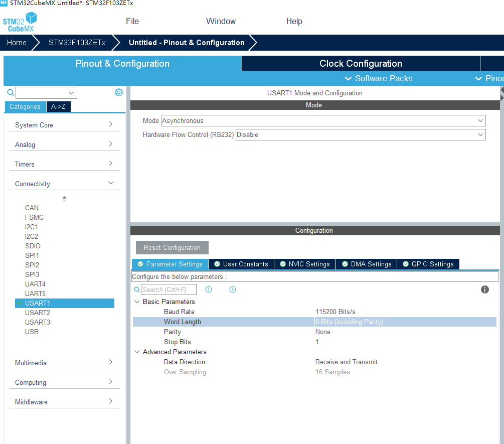Open the File menu
This screenshot has height=444, width=504.
132,21
